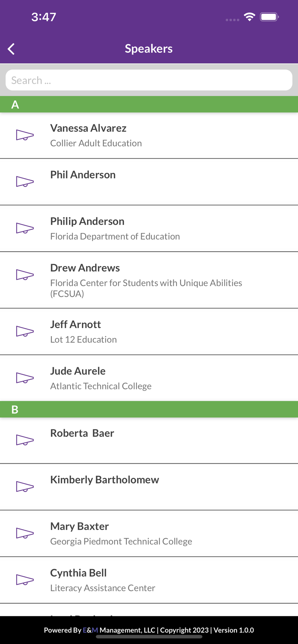Screen dimensions: 298x644
Task: Click the megaphone icon beside Vanessa Alvarez
Action: pos(25,135)
